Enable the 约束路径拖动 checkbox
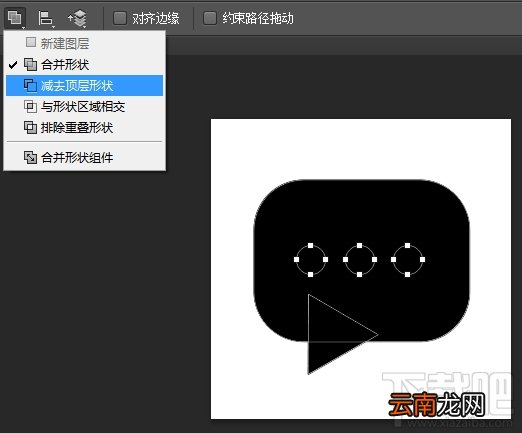Screen dimensions: 522x433 (210, 18)
